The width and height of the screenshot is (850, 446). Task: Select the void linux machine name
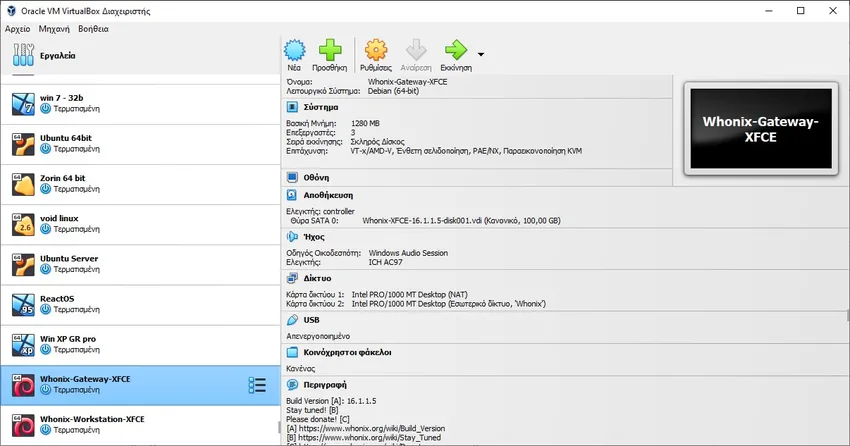pyautogui.click(x=59, y=218)
